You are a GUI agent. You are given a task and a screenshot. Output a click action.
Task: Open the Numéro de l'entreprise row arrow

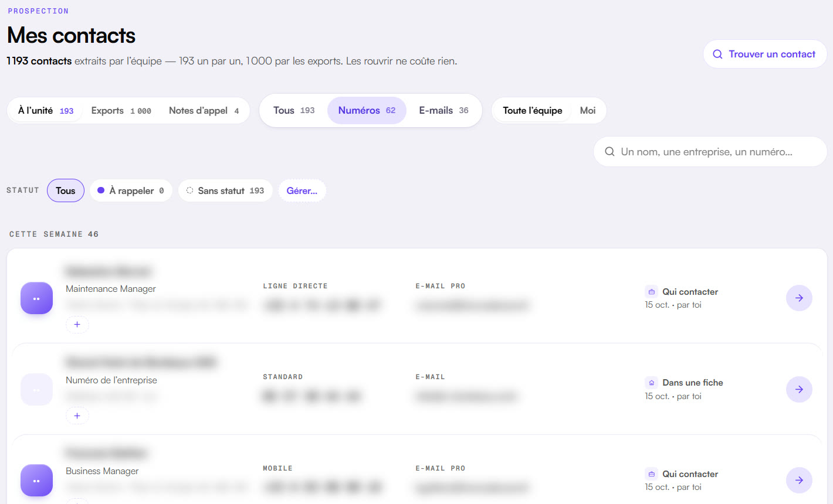tap(799, 389)
